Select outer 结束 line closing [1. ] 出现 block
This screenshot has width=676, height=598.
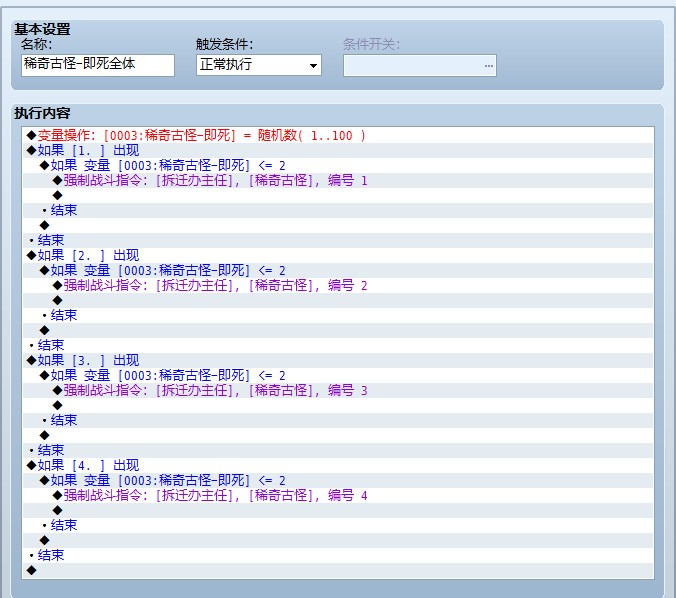(x=338, y=240)
